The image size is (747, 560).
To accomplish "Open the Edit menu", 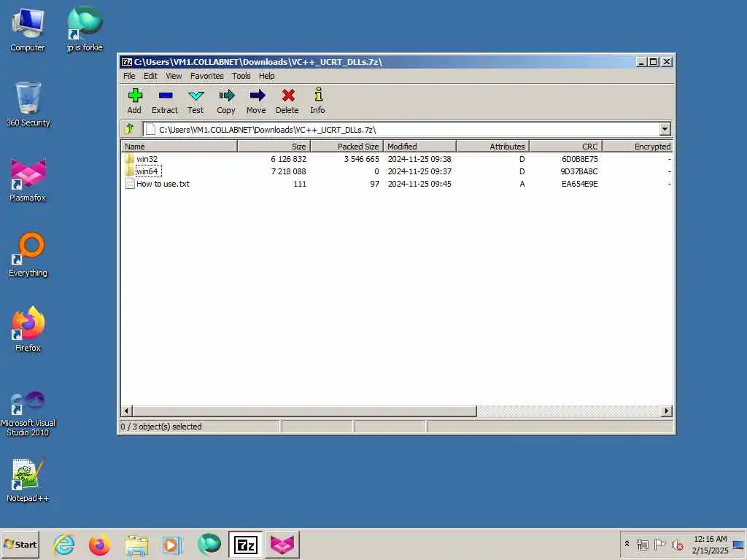I will 150,76.
